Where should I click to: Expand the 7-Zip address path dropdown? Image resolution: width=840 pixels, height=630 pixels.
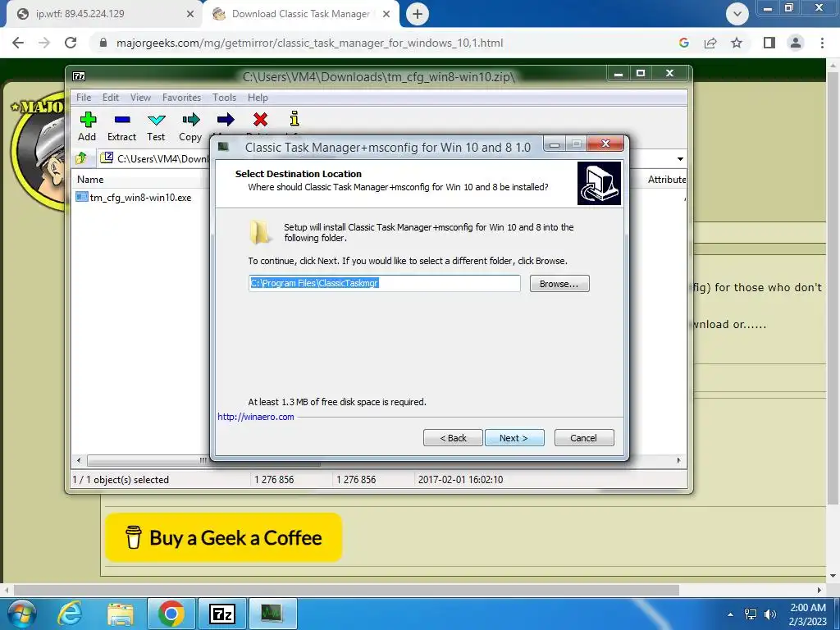pos(680,158)
